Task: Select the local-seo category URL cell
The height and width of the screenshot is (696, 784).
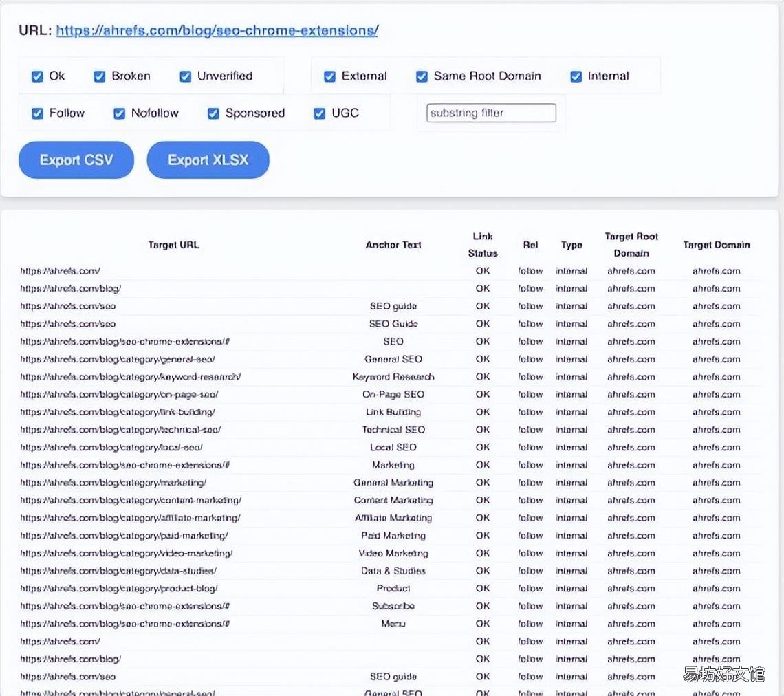Action: tap(111, 448)
